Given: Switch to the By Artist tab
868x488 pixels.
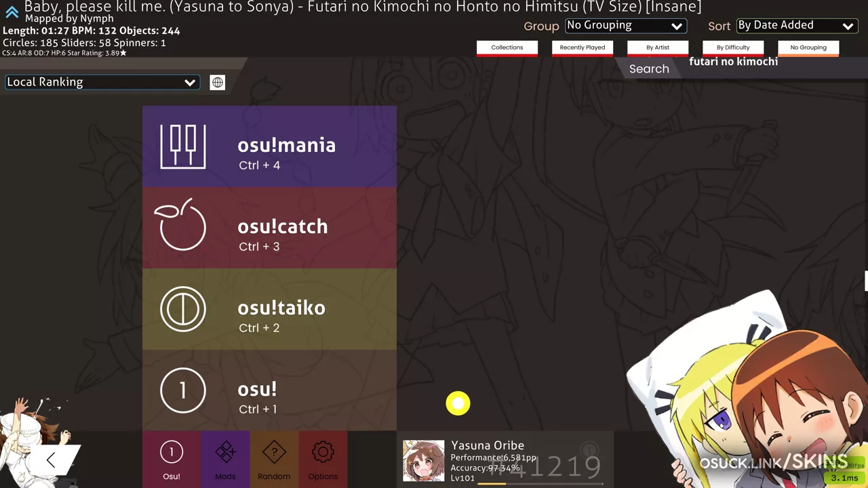Looking at the screenshot, I should [658, 48].
